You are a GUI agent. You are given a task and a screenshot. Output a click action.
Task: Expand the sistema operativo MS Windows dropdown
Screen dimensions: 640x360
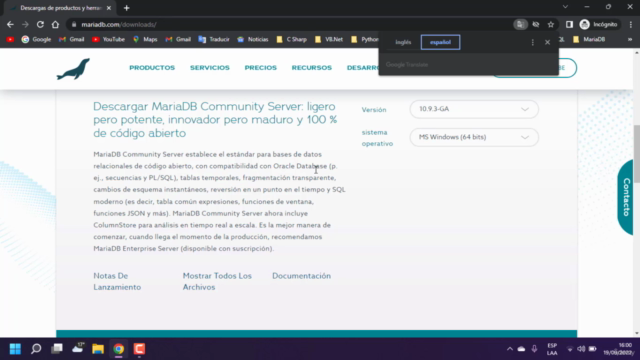click(474, 137)
